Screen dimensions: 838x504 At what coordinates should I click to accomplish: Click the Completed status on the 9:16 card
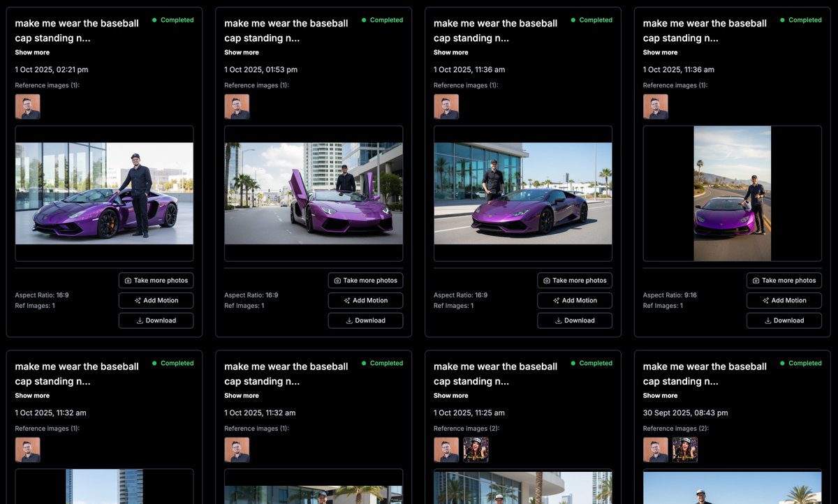801,20
